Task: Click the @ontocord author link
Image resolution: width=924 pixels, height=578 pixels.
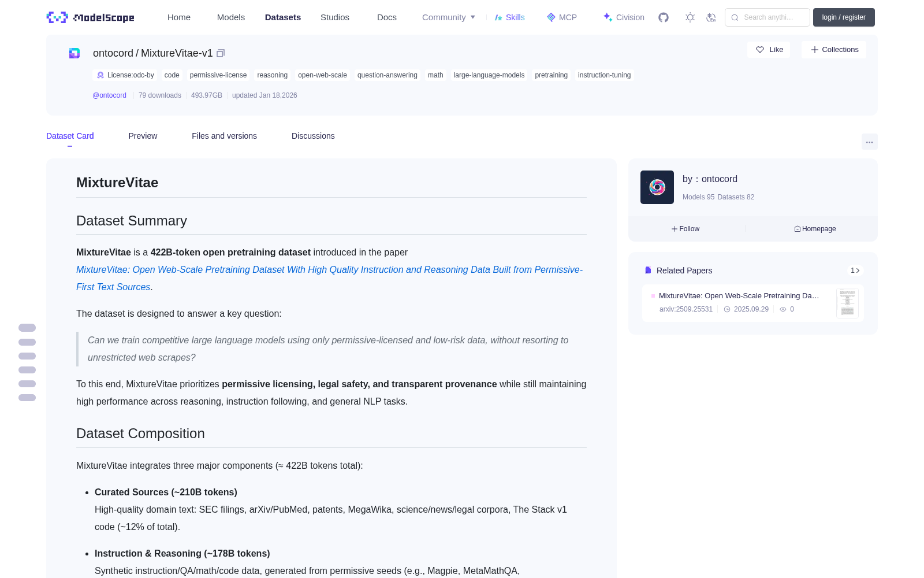Action: [x=109, y=95]
